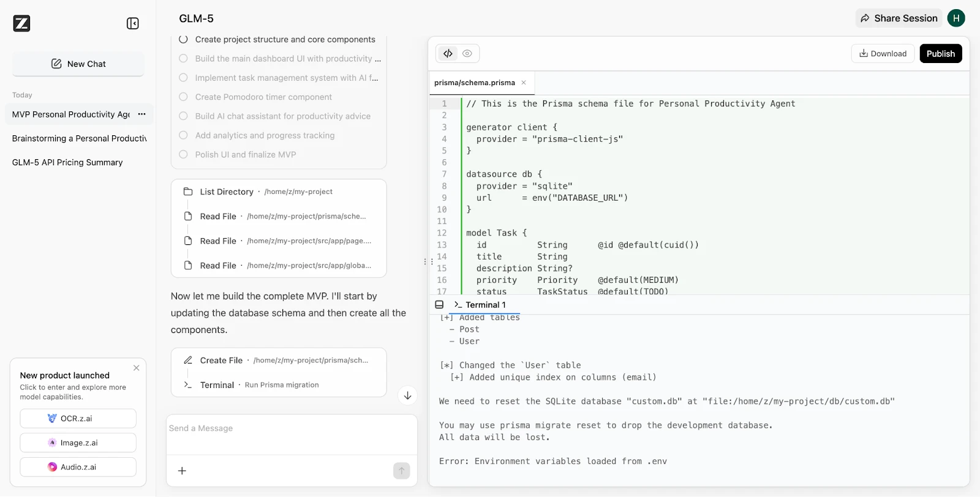980x497 pixels.
Task: Select Build the main dashboard UI task circle
Action: (183, 59)
